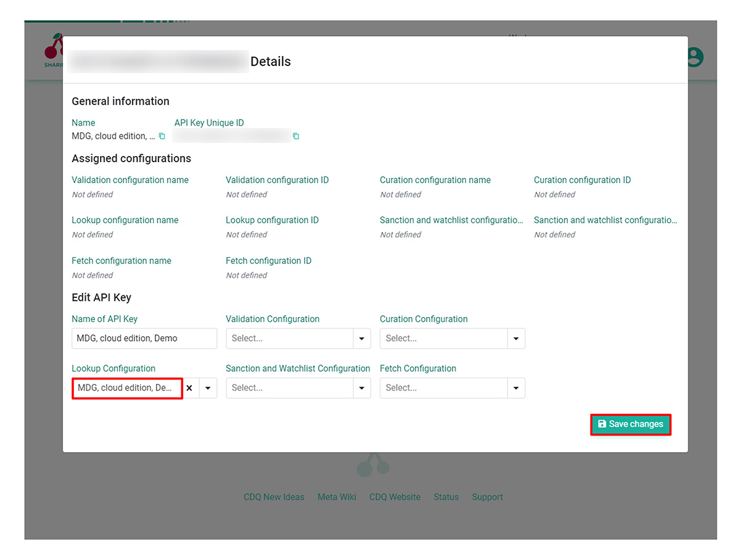Screen dimensions: 740x560
Task: Clear the Lookup Configuration selection
Action: (x=189, y=388)
